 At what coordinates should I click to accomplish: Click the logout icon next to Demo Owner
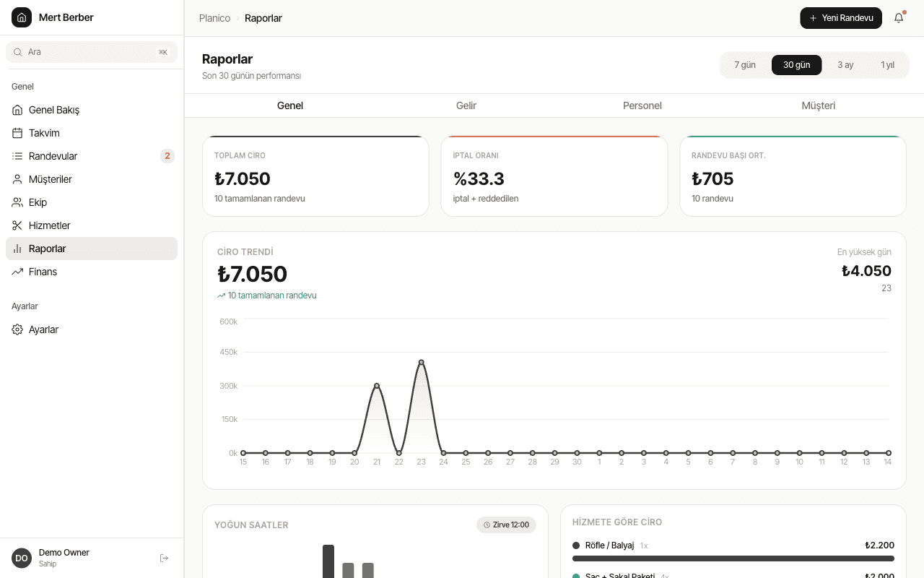[164, 558]
